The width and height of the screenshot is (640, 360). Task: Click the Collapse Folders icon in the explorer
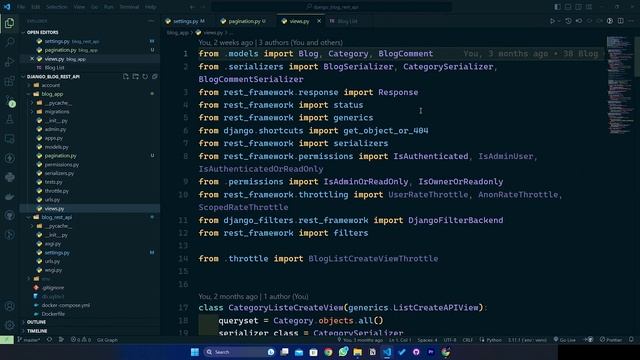(155, 76)
